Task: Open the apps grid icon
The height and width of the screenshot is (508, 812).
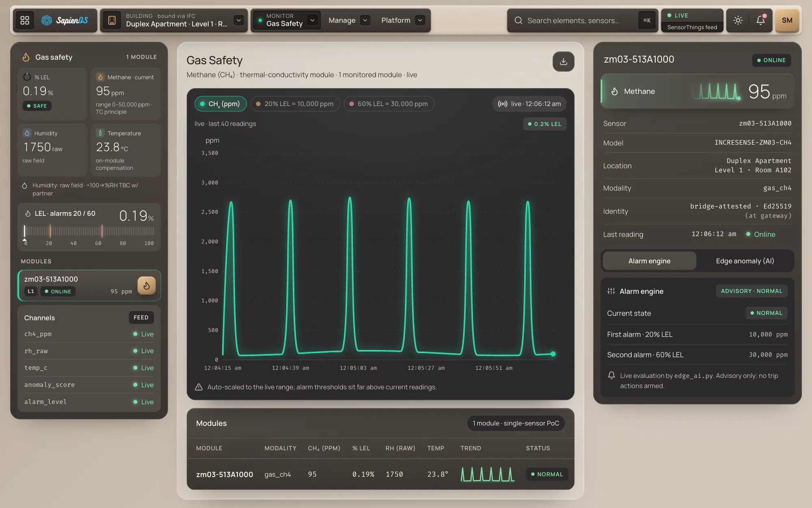Action: tap(25, 20)
